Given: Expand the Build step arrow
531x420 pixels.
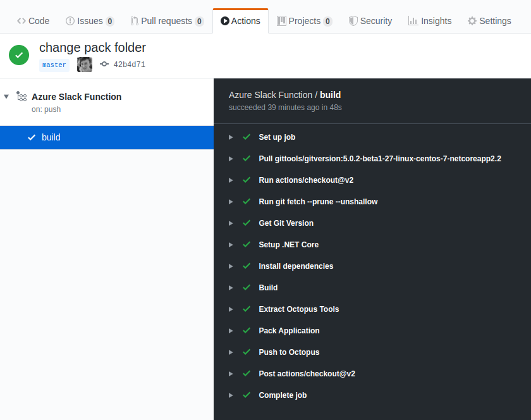Looking at the screenshot, I should click(x=231, y=288).
